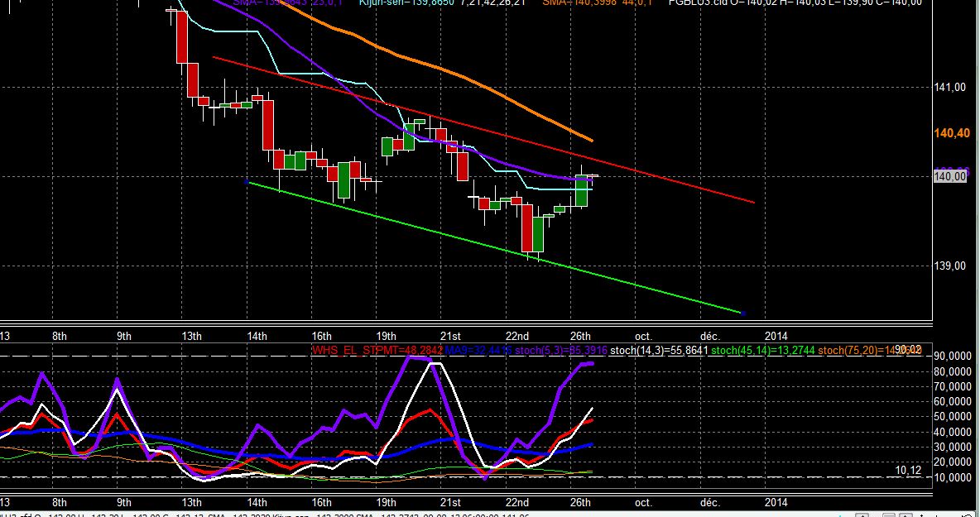
Task: Click the 139,00 price axis label
Action: coord(949,266)
